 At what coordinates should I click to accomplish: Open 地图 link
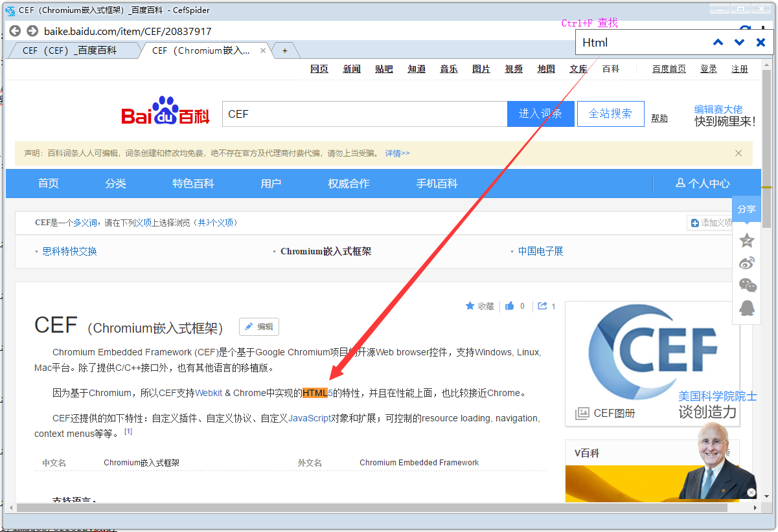(546, 69)
